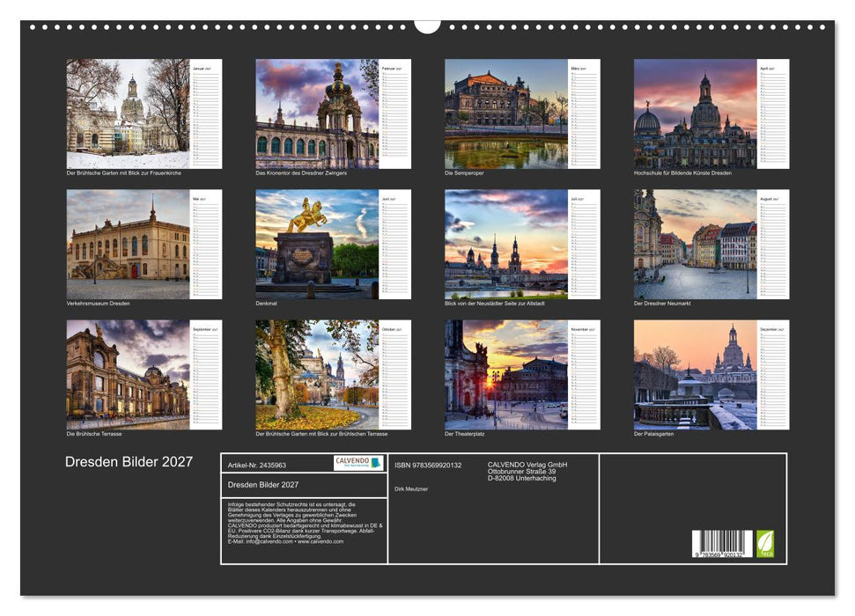Click the caption 'Der Palaisgarten'

[653, 434]
